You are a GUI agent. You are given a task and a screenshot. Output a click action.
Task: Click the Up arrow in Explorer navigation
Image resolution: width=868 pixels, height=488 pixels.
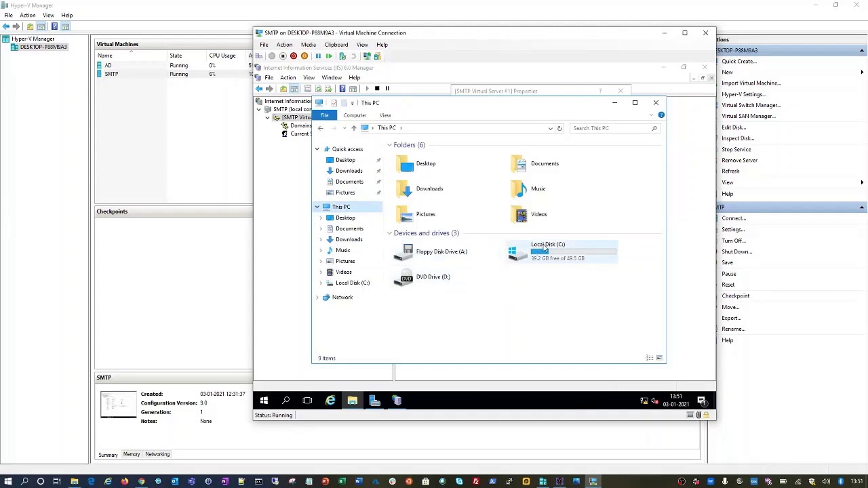(353, 128)
